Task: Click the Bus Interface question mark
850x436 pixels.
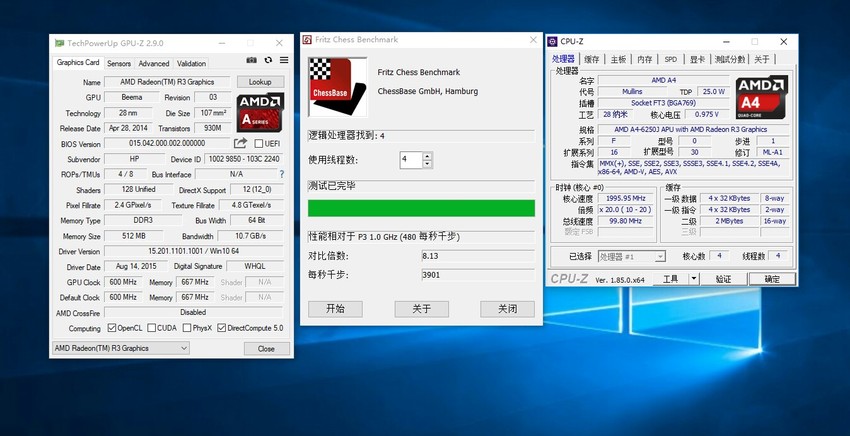Action: (281, 174)
